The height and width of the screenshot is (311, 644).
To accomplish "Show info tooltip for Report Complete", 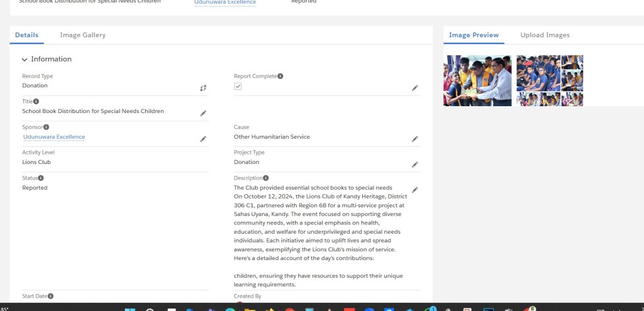I will tap(280, 76).
